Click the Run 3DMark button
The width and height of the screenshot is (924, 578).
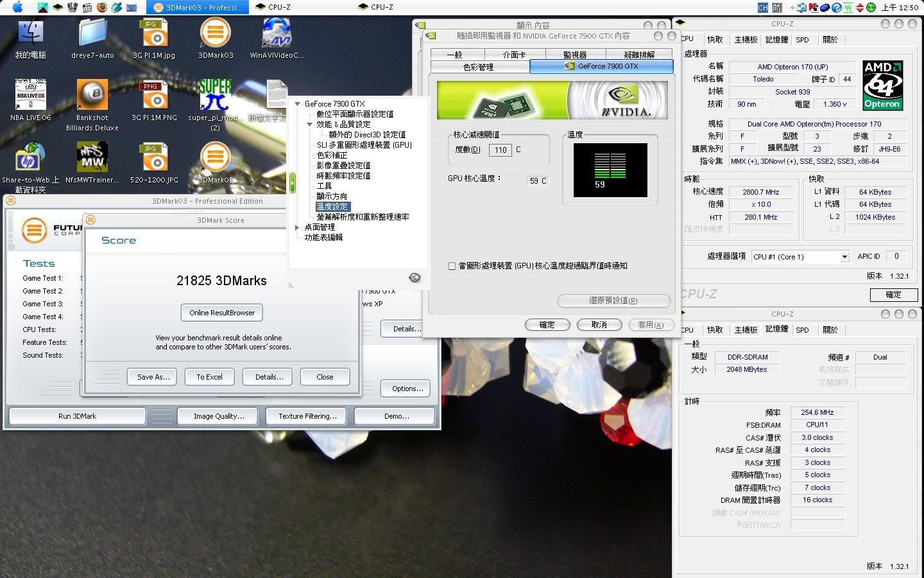(77, 416)
